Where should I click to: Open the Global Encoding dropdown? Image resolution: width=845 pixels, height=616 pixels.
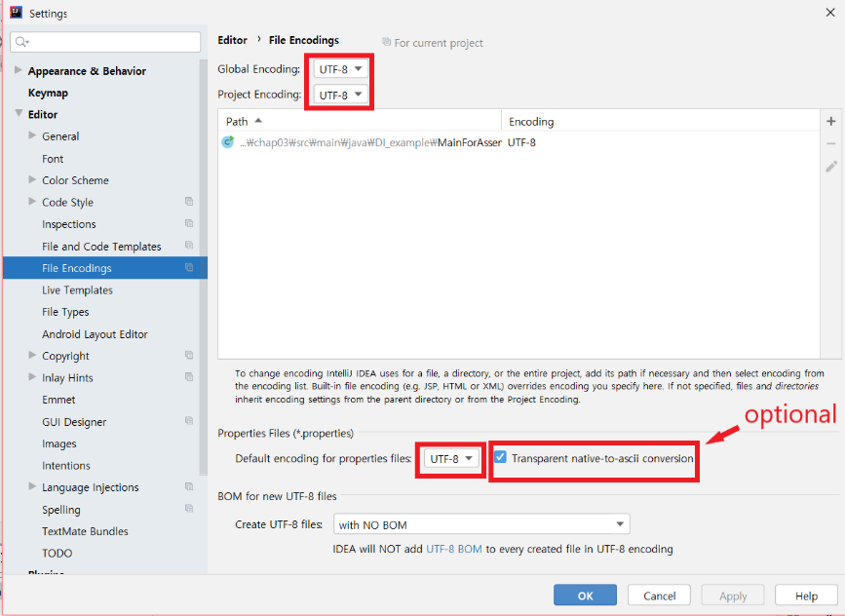click(x=340, y=69)
